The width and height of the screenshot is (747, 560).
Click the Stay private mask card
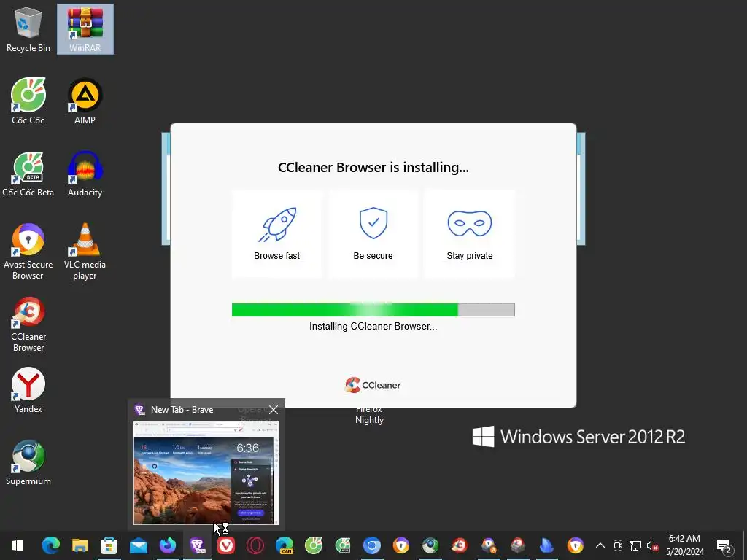[x=469, y=233]
